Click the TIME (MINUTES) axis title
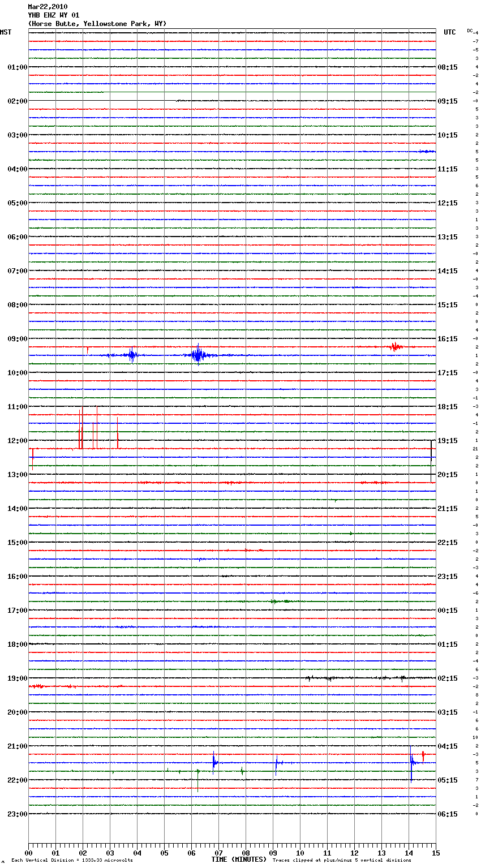The width and height of the screenshot is (481, 868). coord(239,860)
